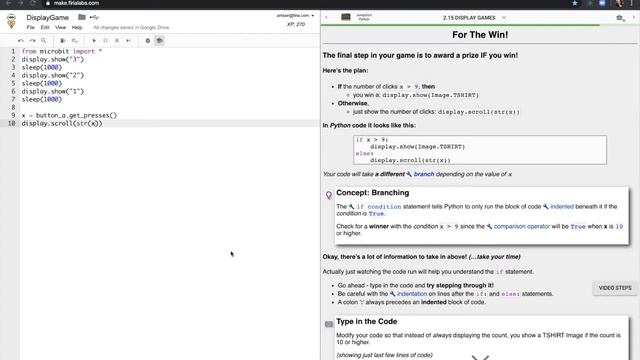Open the toolbox icon in lesson header
Image resolution: width=640 pixels, height=360 pixels.
pyautogui.click(x=620, y=18)
